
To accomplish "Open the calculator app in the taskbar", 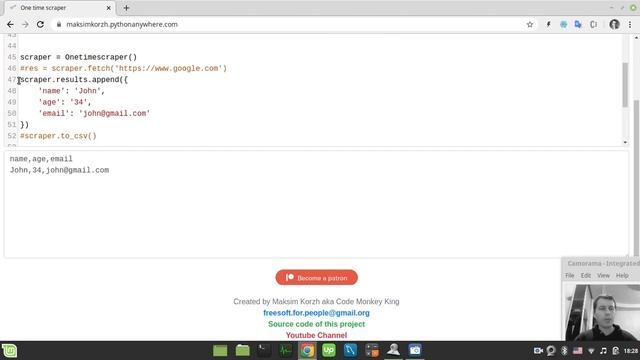I will pos(372,351).
